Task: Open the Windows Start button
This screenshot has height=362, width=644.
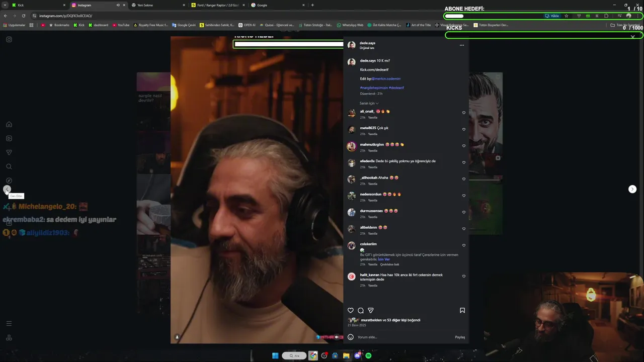Action: click(275, 355)
